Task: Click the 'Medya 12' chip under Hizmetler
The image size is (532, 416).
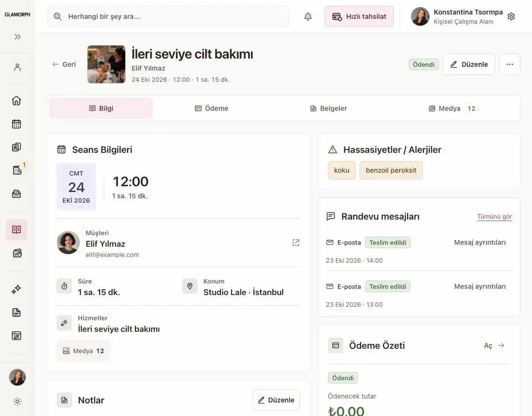Action: point(83,351)
